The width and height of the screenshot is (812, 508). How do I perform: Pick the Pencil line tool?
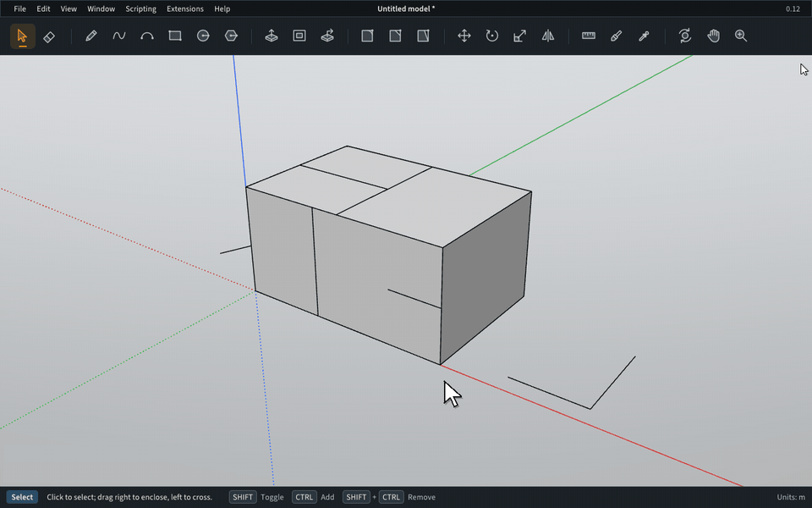(x=91, y=36)
